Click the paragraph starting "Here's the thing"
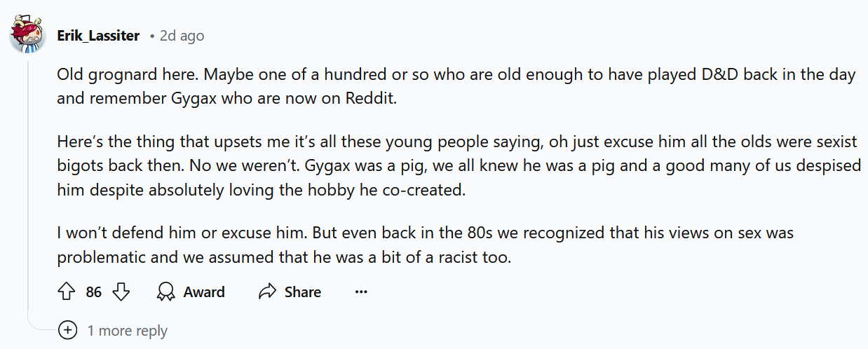The height and width of the screenshot is (349, 868). click(x=456, y=165)
